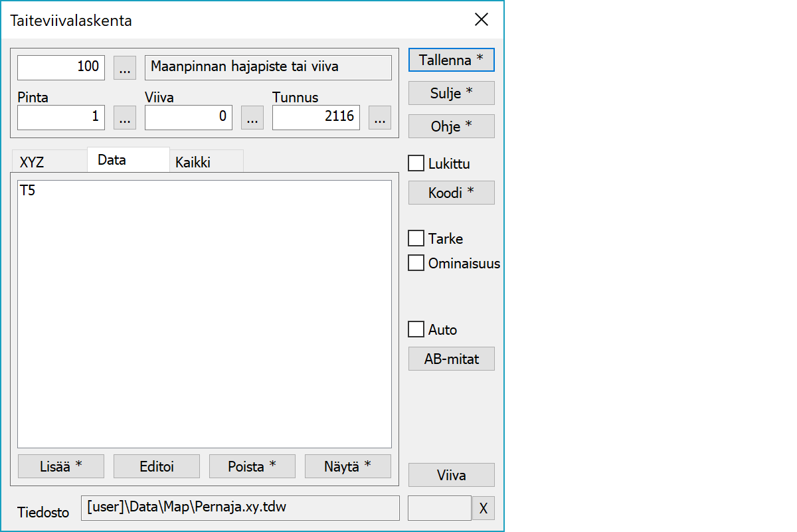The width and height of the screenshot is (797, 532).
Task: Open the code browse button next to 100
Action: 125,68
